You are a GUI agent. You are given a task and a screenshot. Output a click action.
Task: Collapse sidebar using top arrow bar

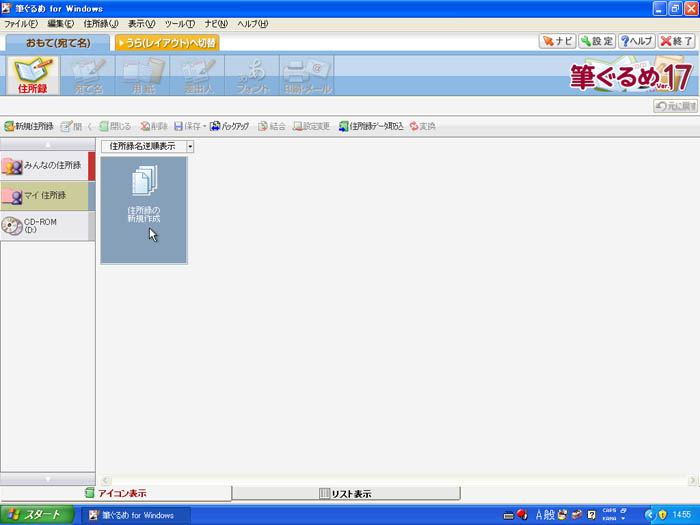click(47, 146)
